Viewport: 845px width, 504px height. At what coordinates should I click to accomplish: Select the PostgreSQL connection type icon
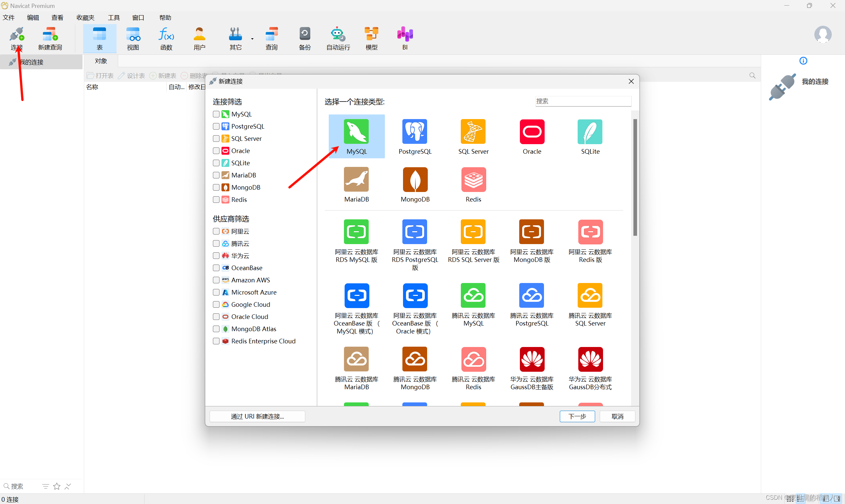[x=415, y=132]
